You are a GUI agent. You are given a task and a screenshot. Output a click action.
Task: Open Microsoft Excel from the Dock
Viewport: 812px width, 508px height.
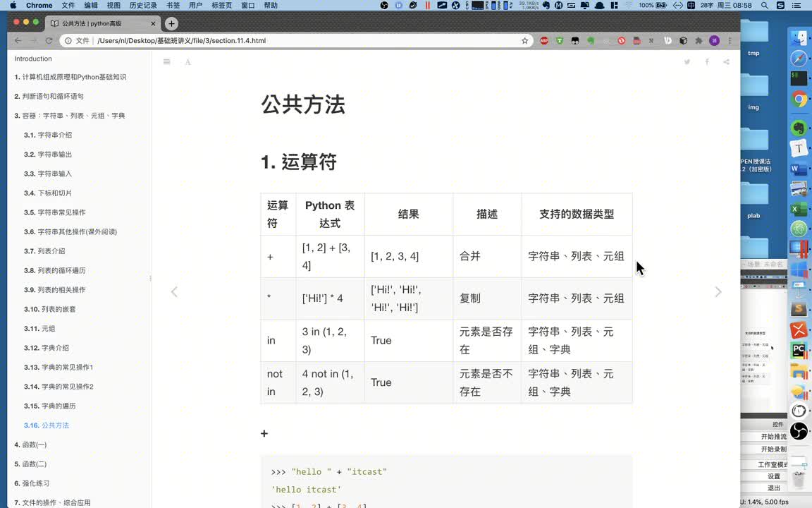tap(799, 210)
